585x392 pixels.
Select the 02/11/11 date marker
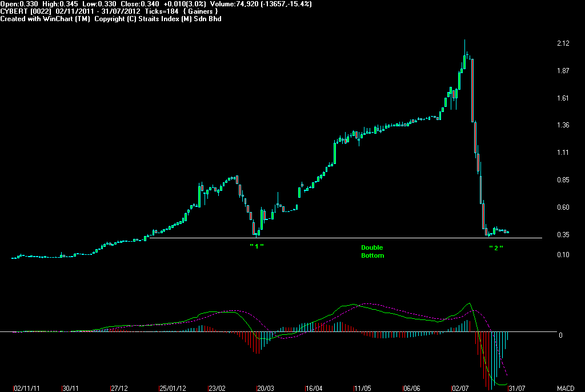26,388
